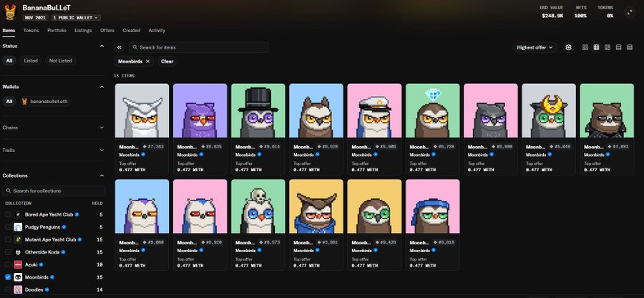Select the compact table view icon
644x298 pixels.
tap(630, 48)
